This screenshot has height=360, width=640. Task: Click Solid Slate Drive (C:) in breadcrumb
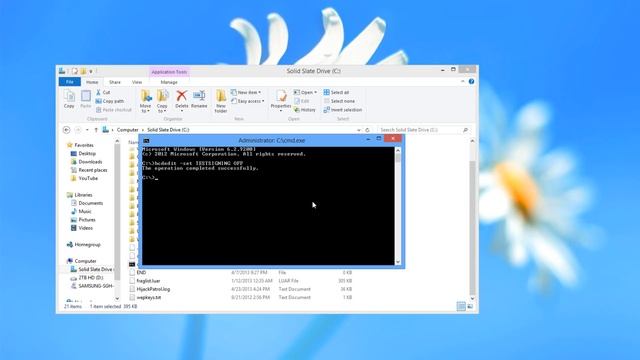coord(168,130)
